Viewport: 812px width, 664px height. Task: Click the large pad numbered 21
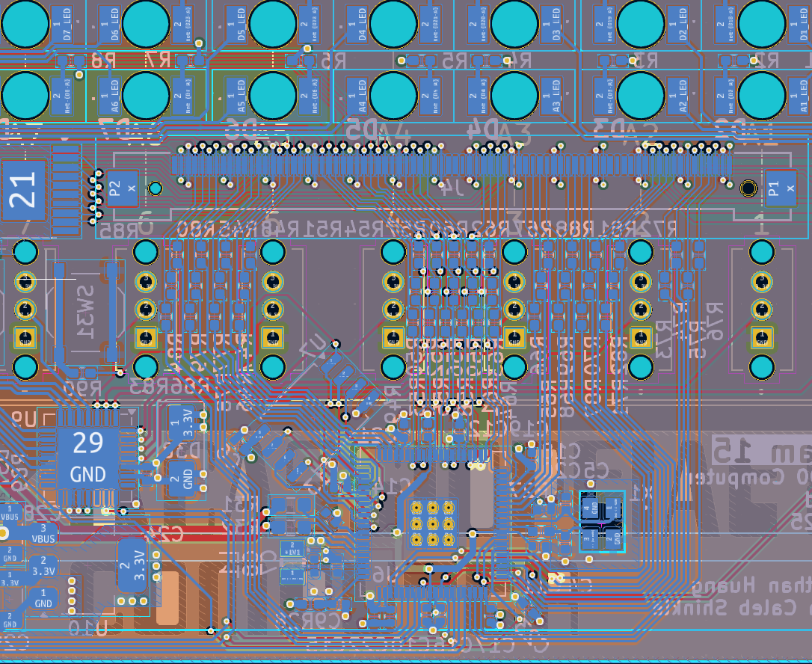click(x=24, y=190)
